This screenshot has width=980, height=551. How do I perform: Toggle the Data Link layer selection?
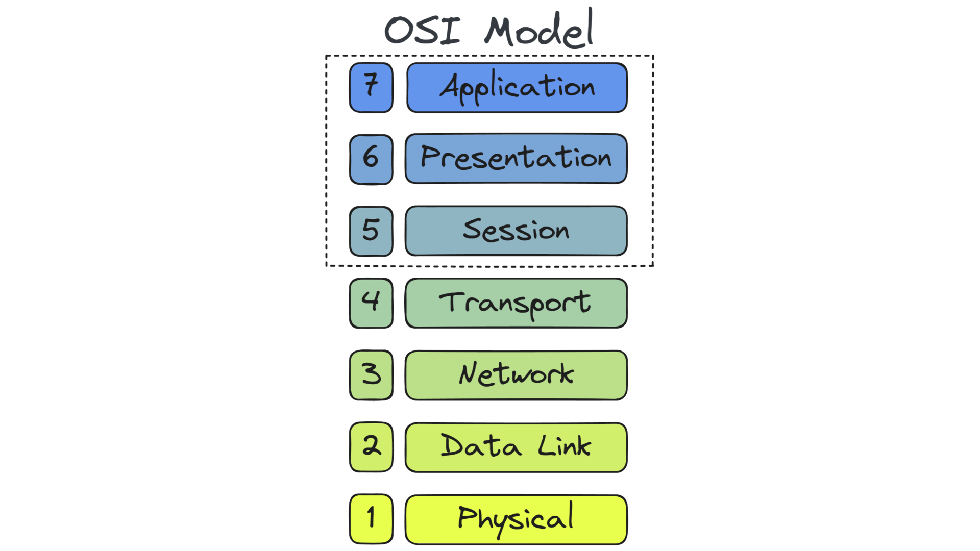tap(513, 445)
